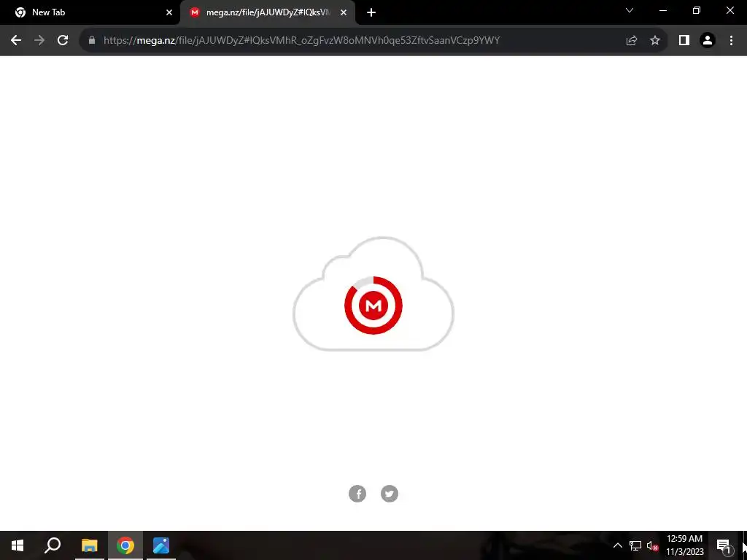Open the Windows Start menu
The width and height of the screenshot is (747, 560).
[x=18, y=545]
